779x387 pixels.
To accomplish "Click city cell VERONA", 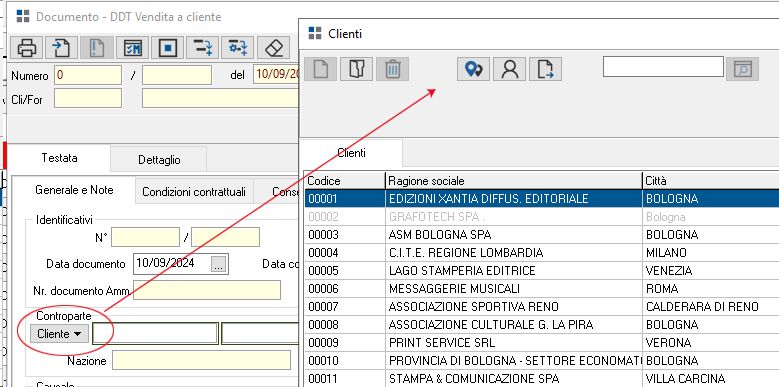I will coord(711,342).
